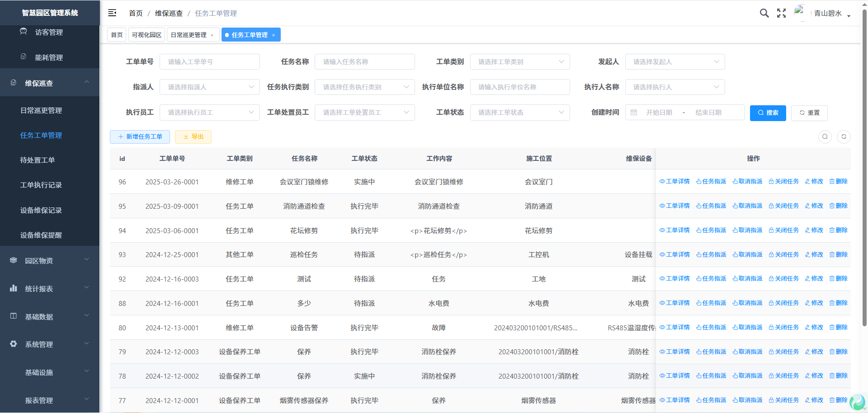Expand the 园区物资 sidebar menu
This screenshot has height=413, width=868.
pyautogui.click(x=50, y=261)
